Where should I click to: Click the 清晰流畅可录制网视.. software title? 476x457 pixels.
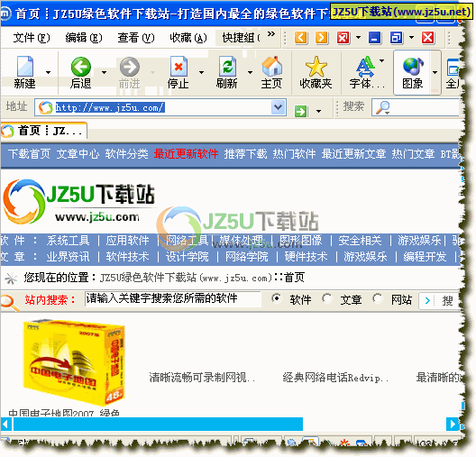(202, 378)
